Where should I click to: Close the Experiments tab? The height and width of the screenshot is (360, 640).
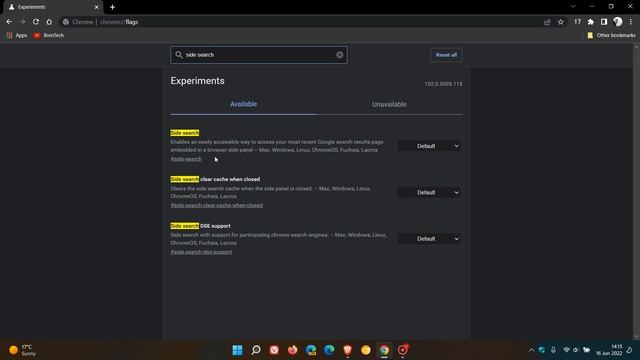[x=96, y=7]
